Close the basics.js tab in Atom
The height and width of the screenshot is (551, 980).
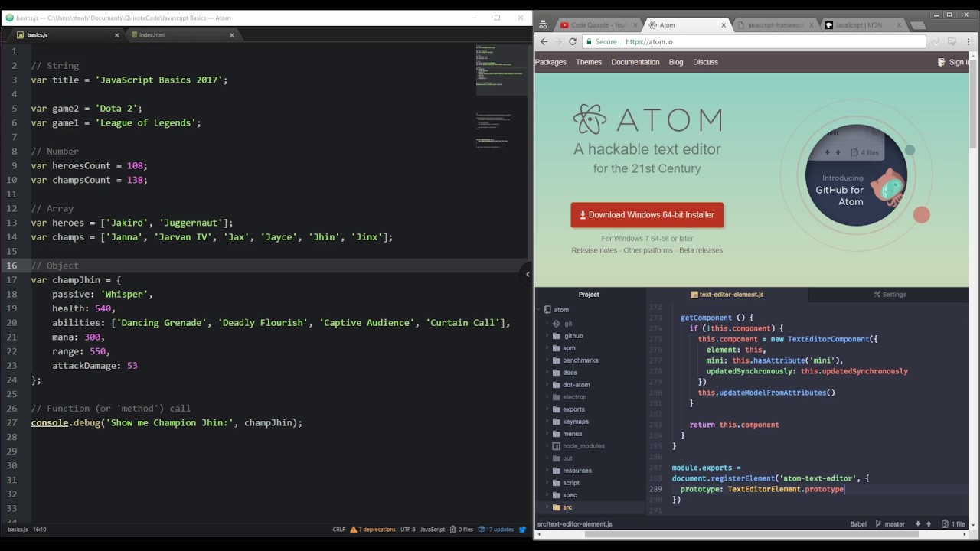tap(117, 35)
